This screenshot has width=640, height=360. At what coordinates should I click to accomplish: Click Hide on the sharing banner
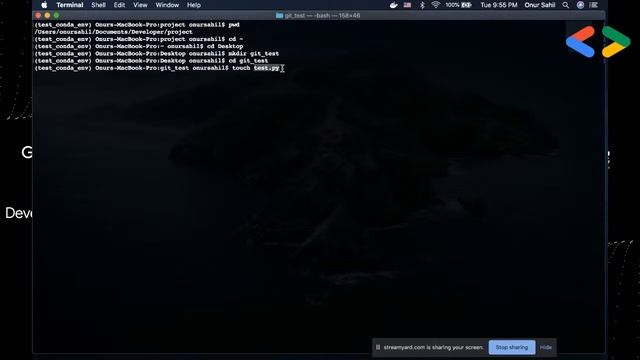point(546,347)
